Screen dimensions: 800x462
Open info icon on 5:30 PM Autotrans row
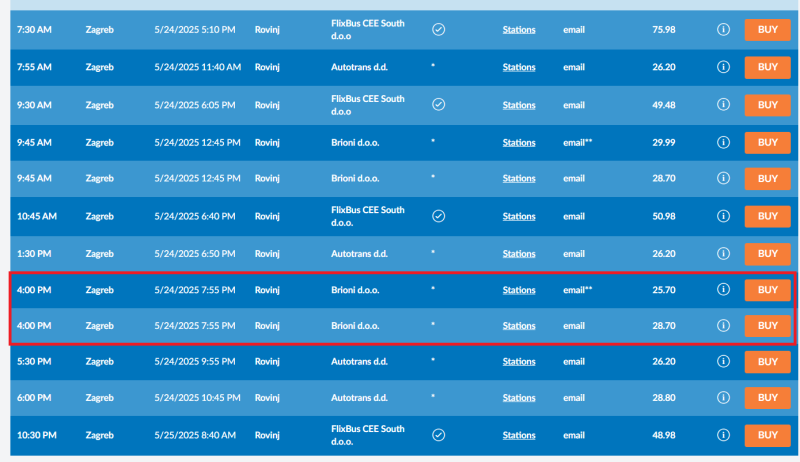(723, 361)
